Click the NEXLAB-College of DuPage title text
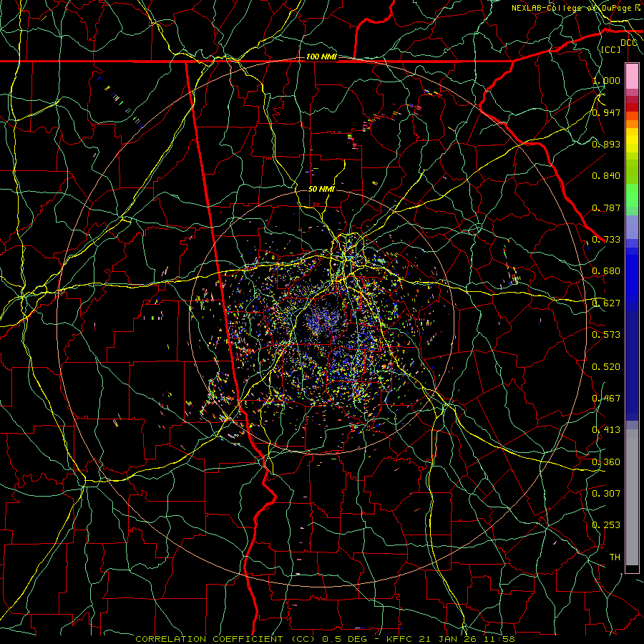Viewport: 644px width, 644px height. (572, 8)
